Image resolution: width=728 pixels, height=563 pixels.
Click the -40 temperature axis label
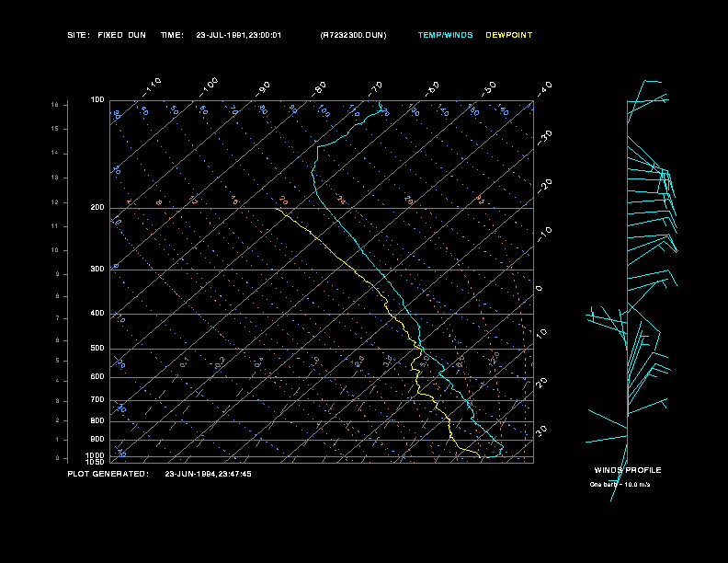544,88
